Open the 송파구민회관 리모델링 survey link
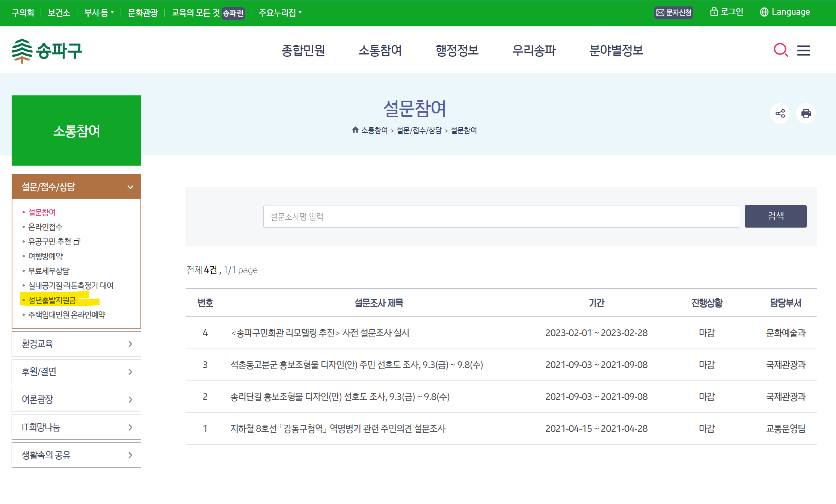This screenshot has width=836, height=504. pos(320,333)
